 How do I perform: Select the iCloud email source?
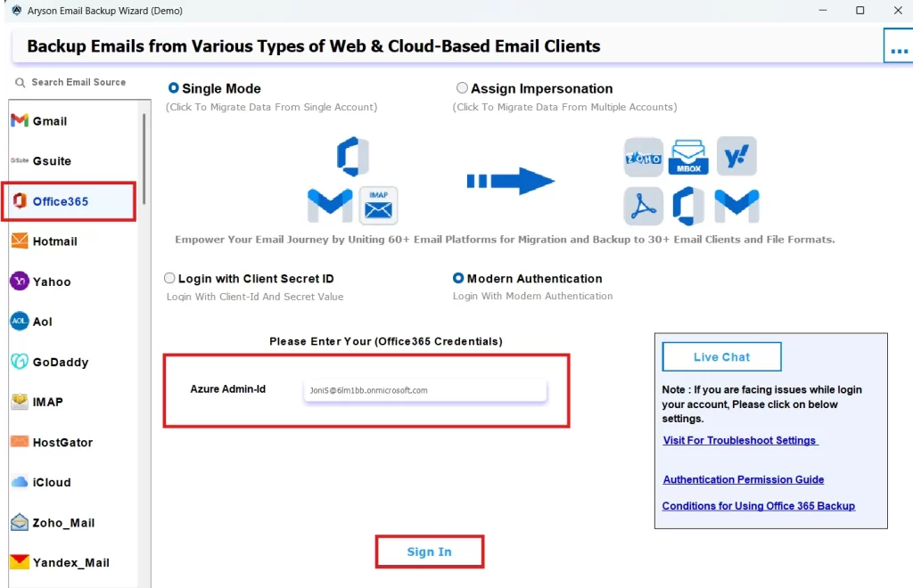coord(47,482)
